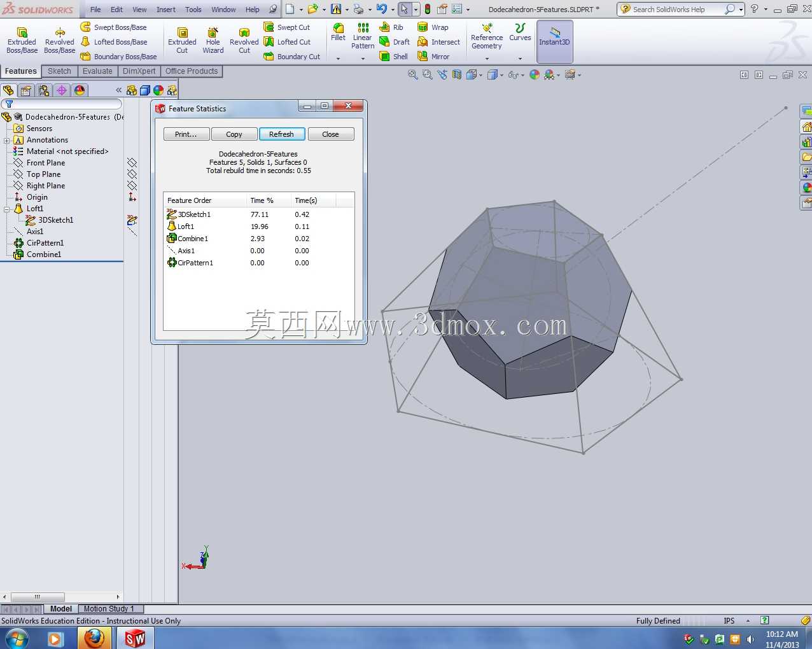Switch to the Office Products tab
Screen dimensions: 812x649
(192, 71)
